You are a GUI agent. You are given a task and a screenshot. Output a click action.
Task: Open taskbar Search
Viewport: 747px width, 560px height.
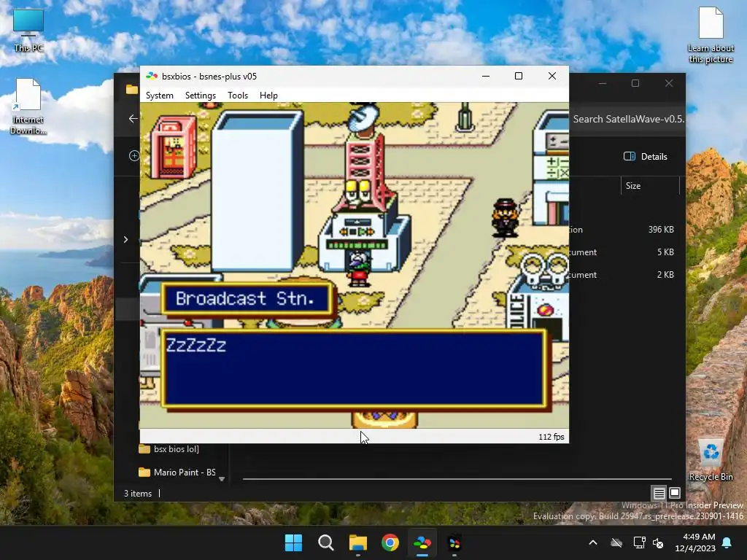pyautogui.click(x=326, y=542)
